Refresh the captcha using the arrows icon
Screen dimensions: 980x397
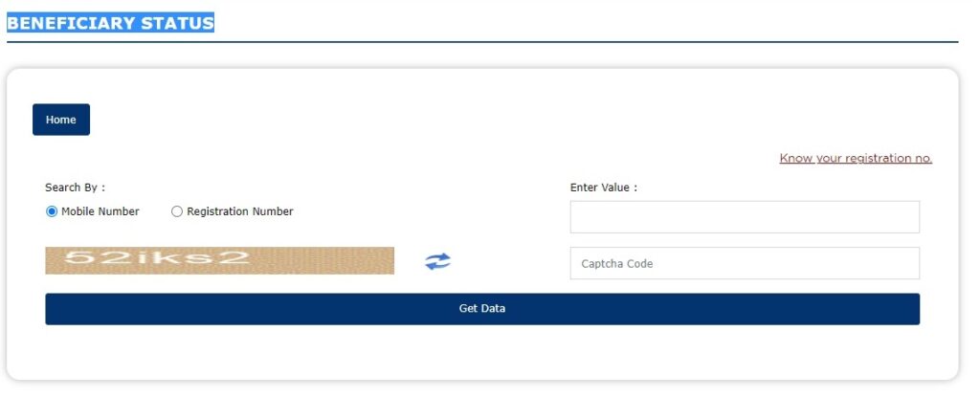pos(437,261)
